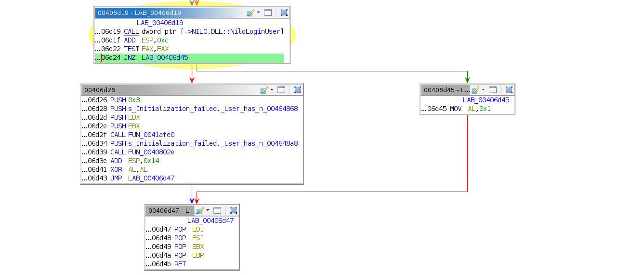Click group vertices icon on block 00406d47
644x275 pixels.
[x=233, y=210]
